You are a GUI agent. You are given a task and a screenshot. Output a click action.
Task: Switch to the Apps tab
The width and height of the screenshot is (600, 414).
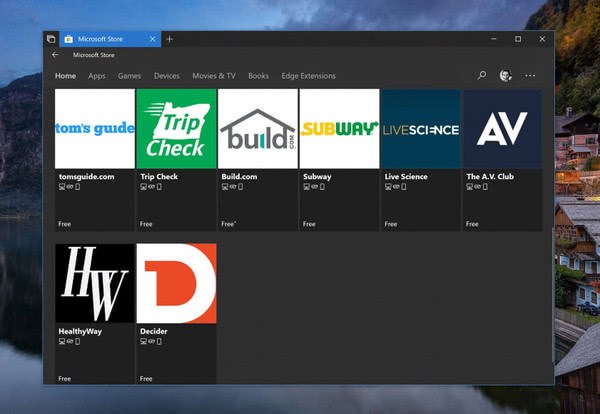point(97,76)
